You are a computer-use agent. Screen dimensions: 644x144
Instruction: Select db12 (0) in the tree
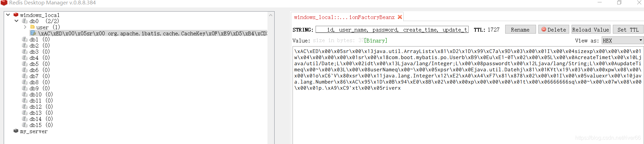pyautogui.click(x=41, y=107)
